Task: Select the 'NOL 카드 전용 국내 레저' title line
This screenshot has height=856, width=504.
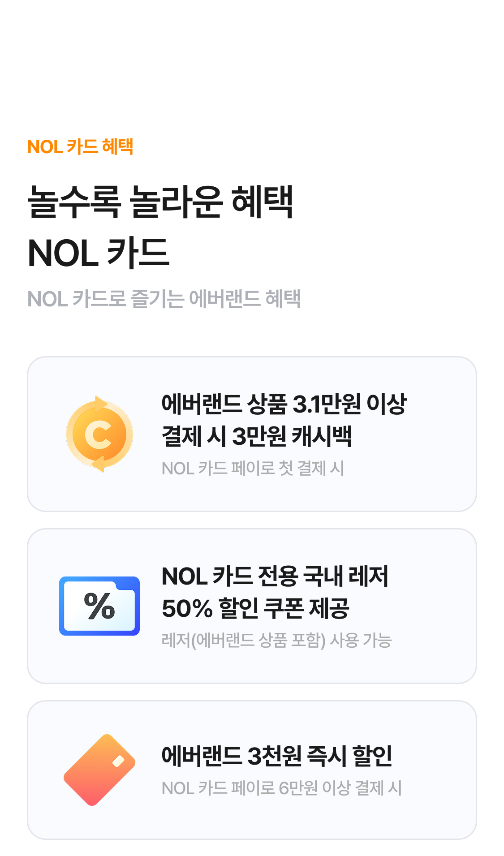Action: pos(275,576)
